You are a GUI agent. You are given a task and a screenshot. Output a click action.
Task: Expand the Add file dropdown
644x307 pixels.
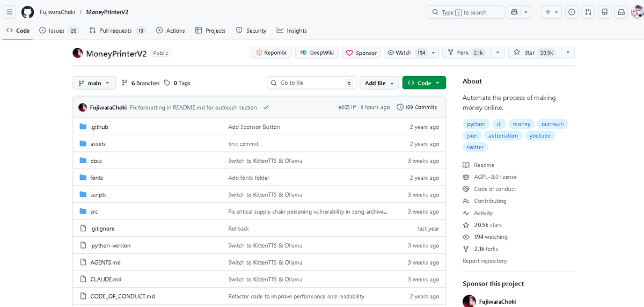click(379, 83)
